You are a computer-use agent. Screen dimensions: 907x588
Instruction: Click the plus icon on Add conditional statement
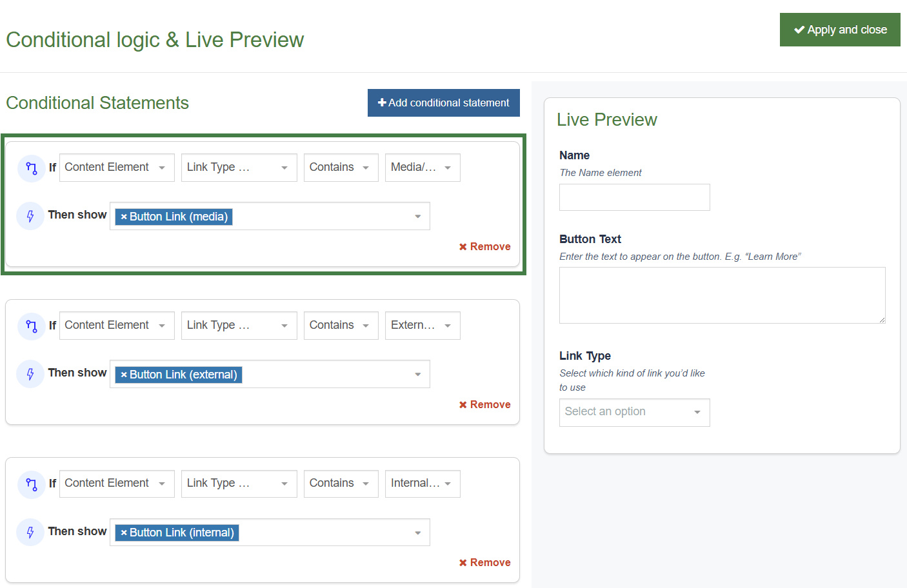[381, 102]
